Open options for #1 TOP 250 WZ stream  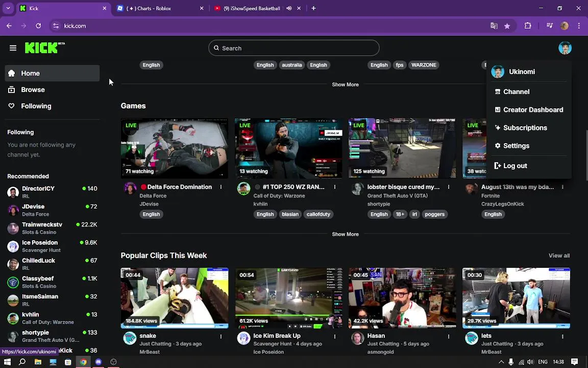tap(335, 187)
